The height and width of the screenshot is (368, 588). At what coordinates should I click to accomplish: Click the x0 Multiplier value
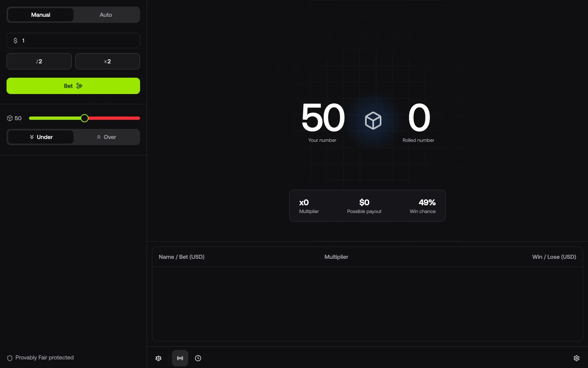pos(304,202)
